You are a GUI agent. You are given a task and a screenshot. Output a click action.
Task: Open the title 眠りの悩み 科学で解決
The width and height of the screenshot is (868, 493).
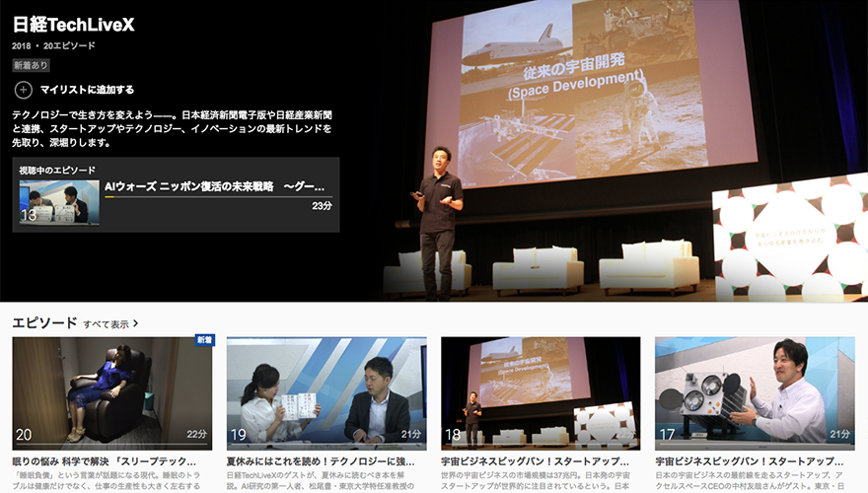tap(105, 460)
